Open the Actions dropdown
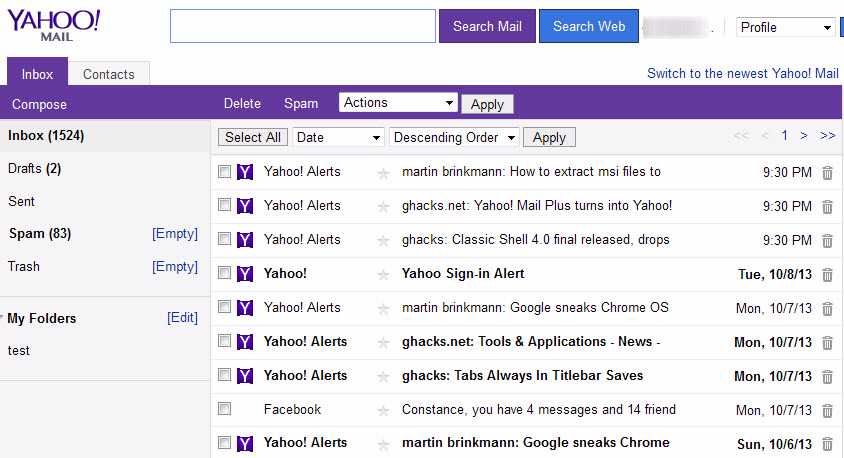 click(398, 102)
